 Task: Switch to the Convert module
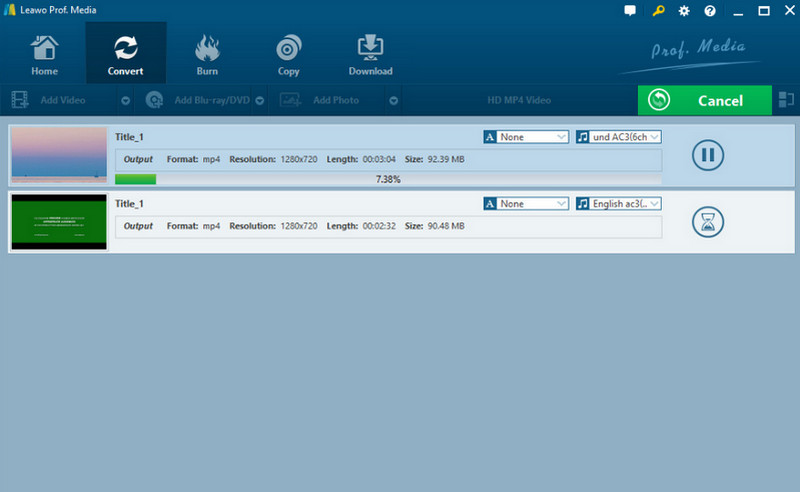coord(126,54)
